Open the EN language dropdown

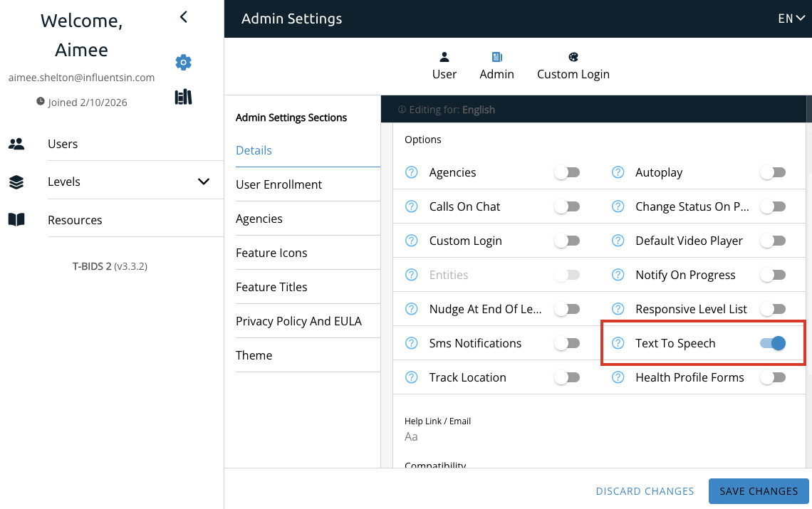pos(791,19)
